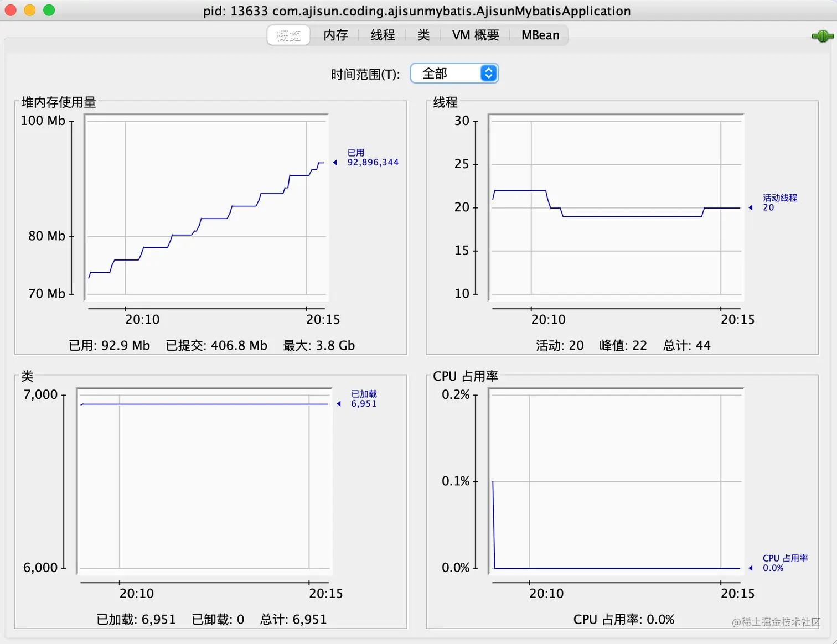Click the green connection status icon
This screenshot has height=644, width=837.
pyautogui.click(x=823, y=37)
